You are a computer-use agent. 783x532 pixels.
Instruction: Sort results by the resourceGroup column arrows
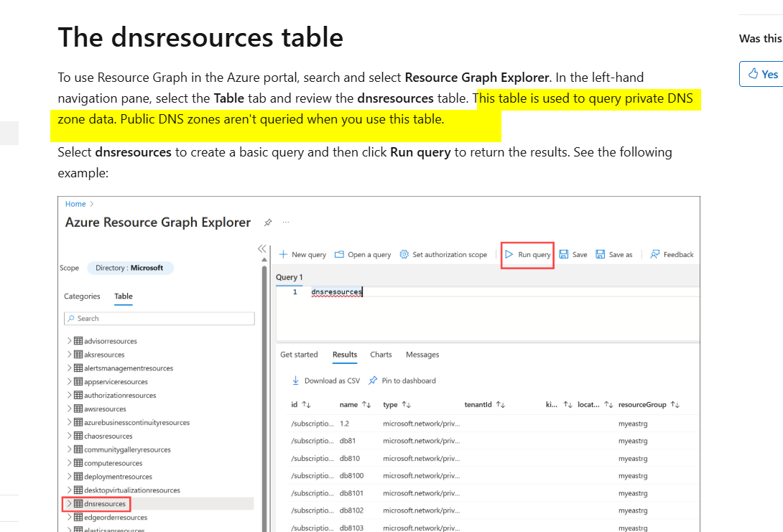[x=675, y=405]
